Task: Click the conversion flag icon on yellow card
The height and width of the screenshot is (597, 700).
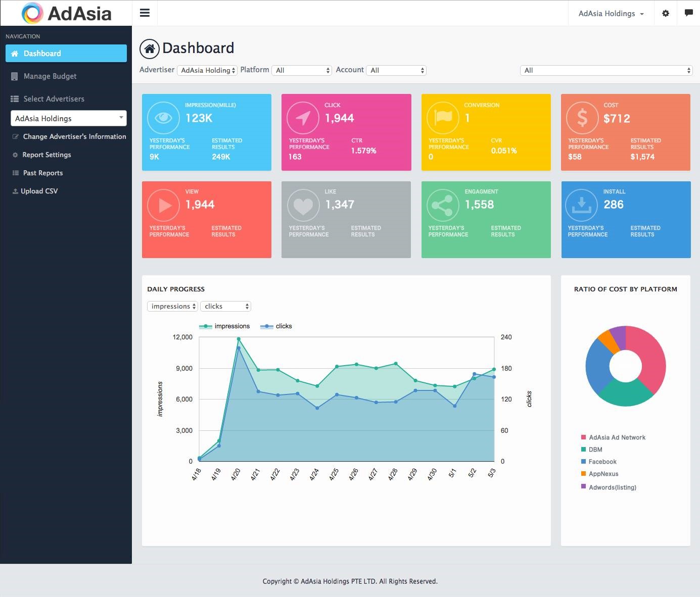Action: coord(442,118)
